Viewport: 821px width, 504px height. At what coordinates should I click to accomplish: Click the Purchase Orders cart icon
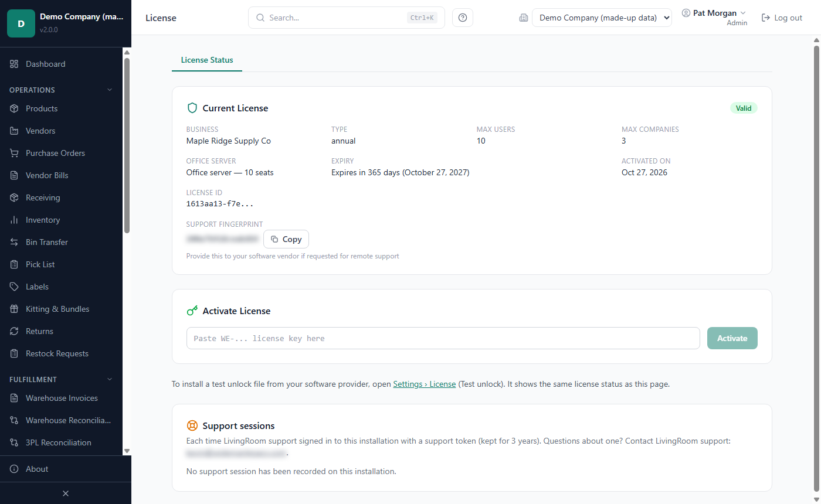click(14, 153)
